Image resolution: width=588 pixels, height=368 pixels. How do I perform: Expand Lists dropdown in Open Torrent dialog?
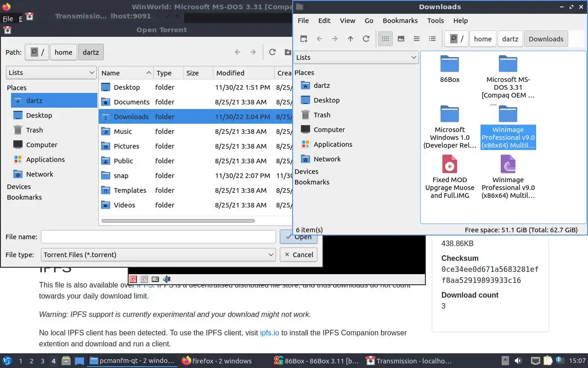pos(51,73)
